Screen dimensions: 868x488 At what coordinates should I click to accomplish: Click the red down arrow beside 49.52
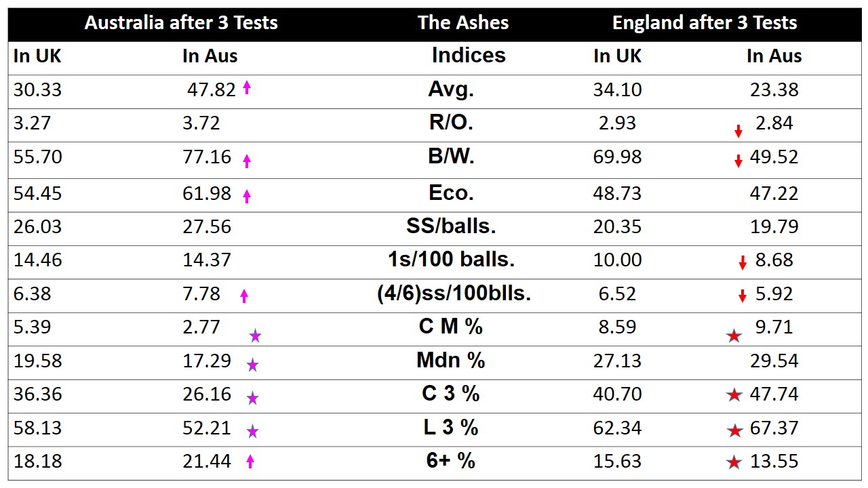pos(738,161)
